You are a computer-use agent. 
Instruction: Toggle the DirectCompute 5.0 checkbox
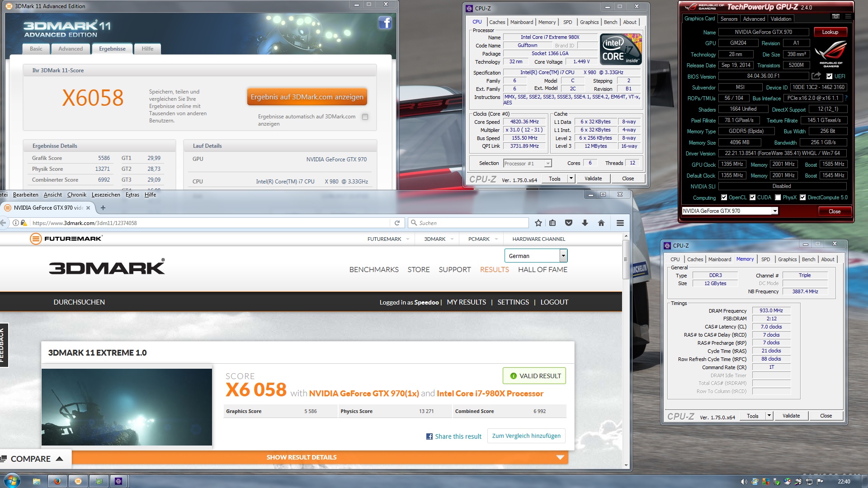point(802,197)
